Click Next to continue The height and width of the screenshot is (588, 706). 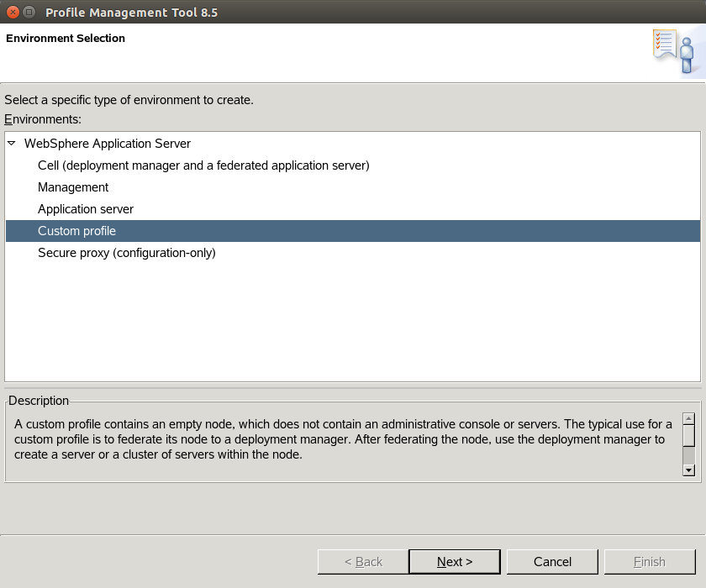pos(455,562)
